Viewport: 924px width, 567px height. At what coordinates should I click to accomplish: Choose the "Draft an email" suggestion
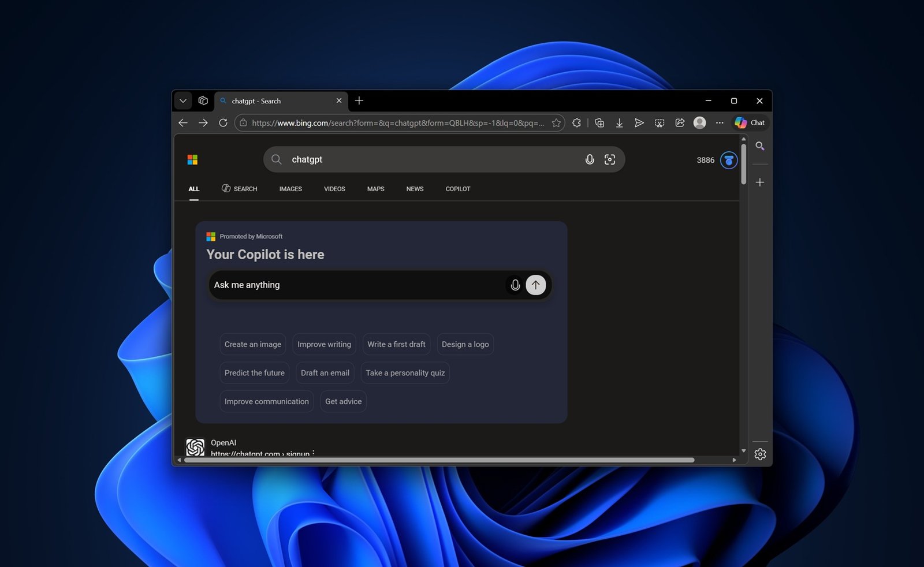(x=325, y=373)
